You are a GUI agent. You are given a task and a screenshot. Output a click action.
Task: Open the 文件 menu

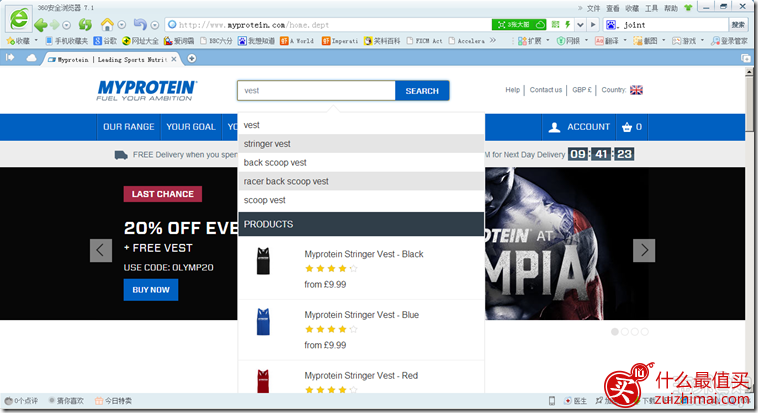pos(593,8)
